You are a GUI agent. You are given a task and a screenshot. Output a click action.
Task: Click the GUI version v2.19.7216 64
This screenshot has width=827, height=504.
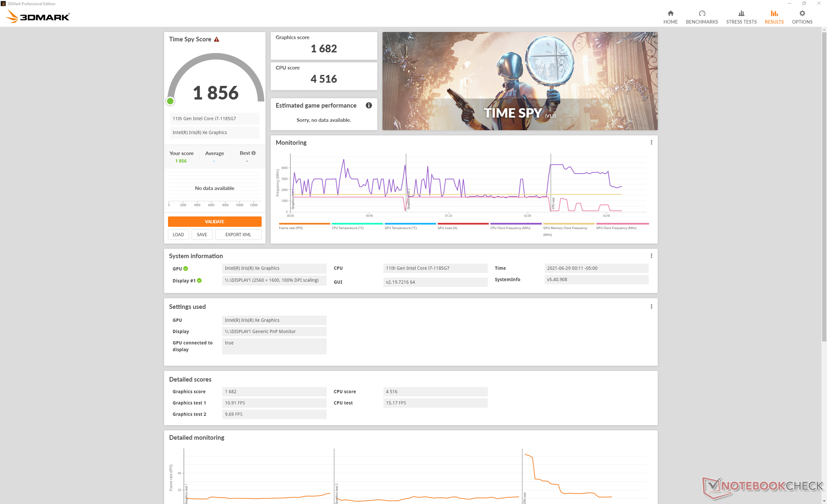coord(435,282)
